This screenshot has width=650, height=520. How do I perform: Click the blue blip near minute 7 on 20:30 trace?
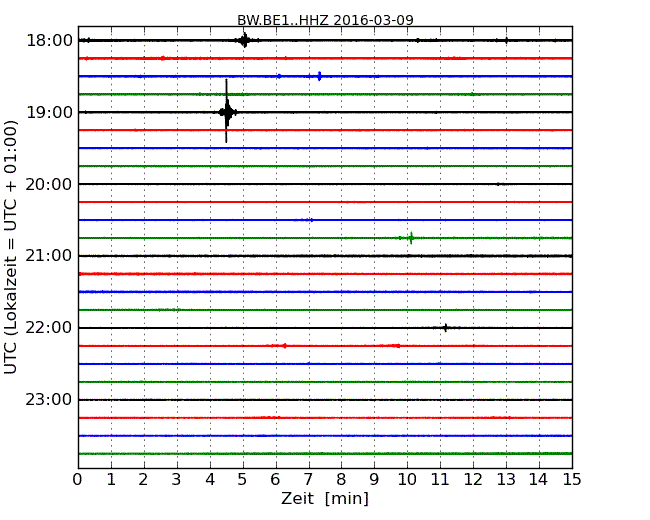311,220
